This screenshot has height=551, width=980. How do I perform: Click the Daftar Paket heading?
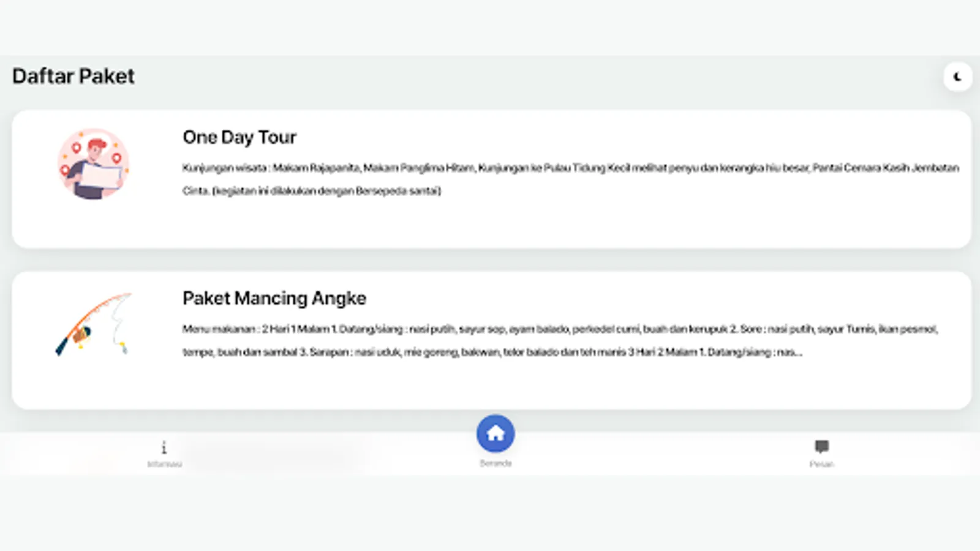tap(73, 76)
